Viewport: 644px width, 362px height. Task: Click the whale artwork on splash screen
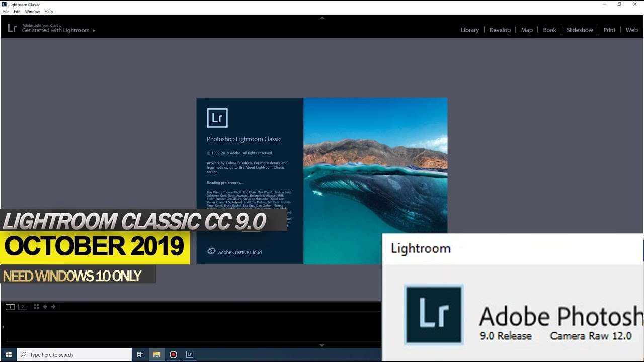point(375,181)
